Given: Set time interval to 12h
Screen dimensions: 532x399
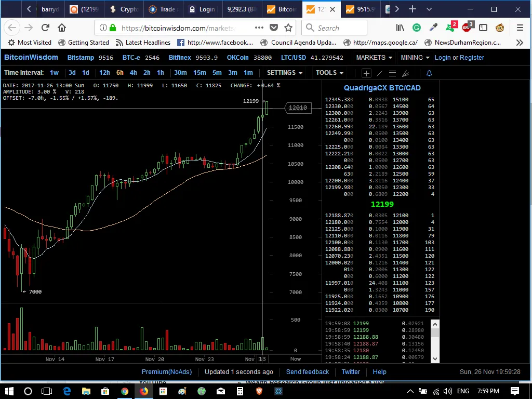Looking at the screenshot, I should (x=104, y=73).
